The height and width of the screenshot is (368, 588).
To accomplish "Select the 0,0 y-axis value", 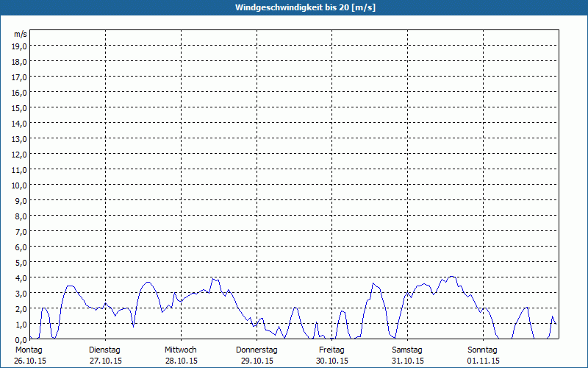I will (x=21, y=340).
